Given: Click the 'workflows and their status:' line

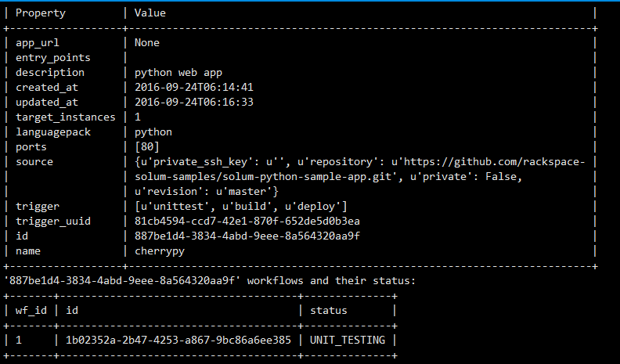Looking at the screenshot, I should (331, 281).
